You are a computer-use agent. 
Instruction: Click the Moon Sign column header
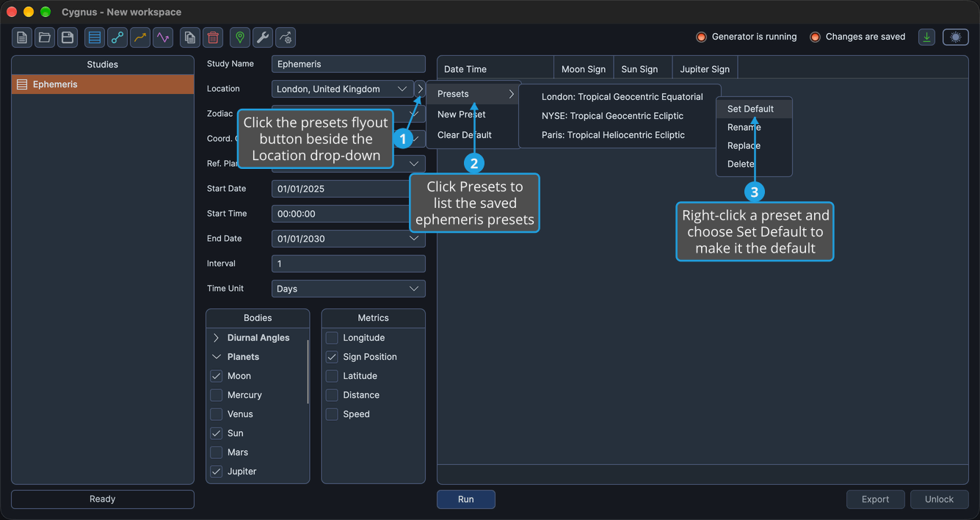pyautogui.click(x=583, y=69)
